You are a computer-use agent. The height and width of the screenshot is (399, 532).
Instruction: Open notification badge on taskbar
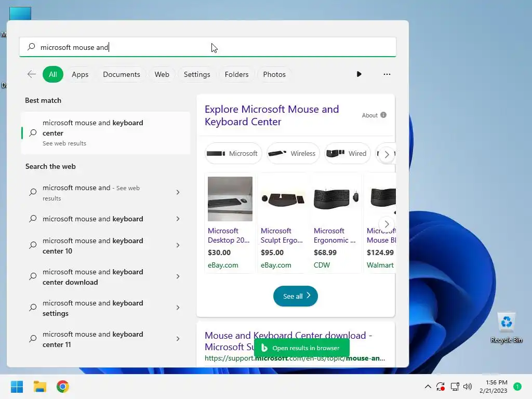click(x=517, y=387)
